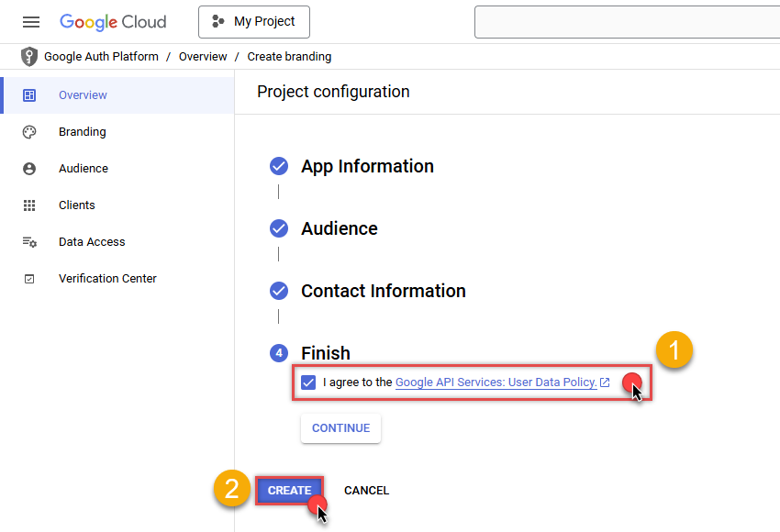Expand the Audience step
Image resolution: width=780 pixels, height=532 pixels.
[340, 228]
